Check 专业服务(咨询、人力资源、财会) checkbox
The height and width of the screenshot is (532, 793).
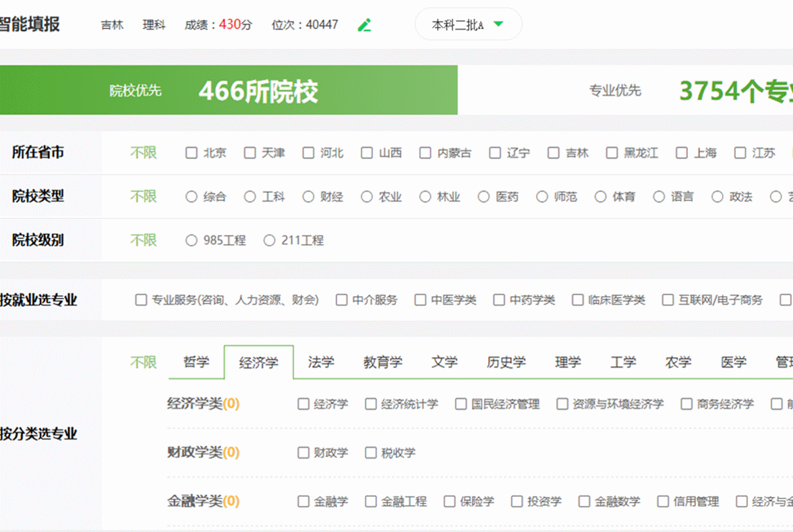pos(141,300)
